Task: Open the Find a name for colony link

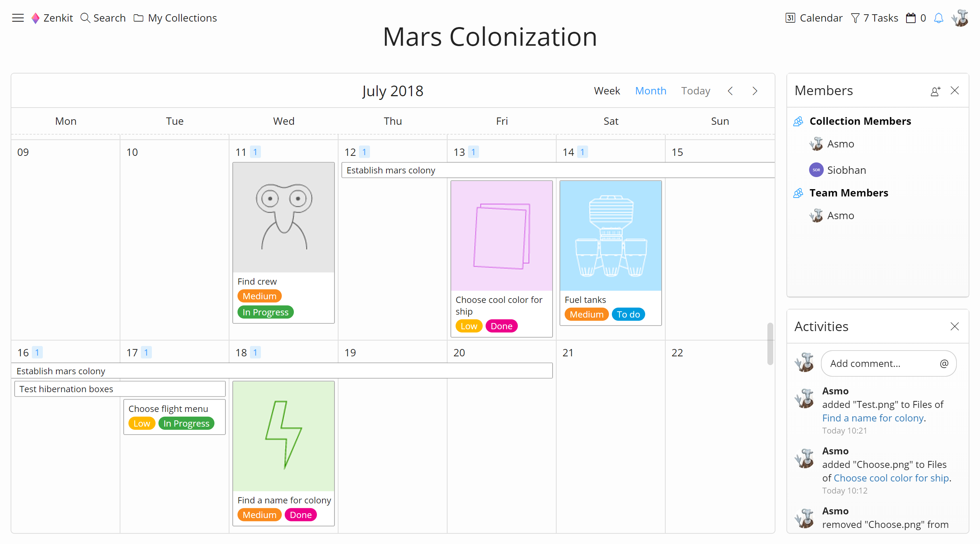Action: point(873,418)
